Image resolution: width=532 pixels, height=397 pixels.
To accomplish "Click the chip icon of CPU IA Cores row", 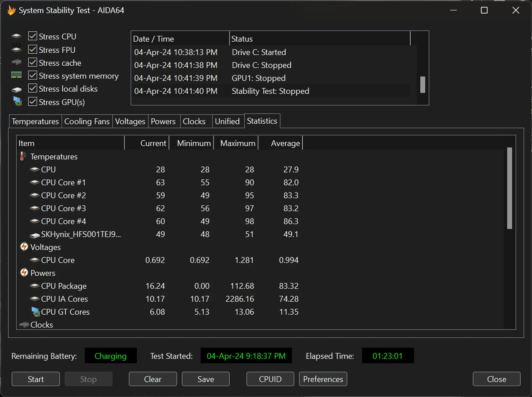I will point(35,299).
